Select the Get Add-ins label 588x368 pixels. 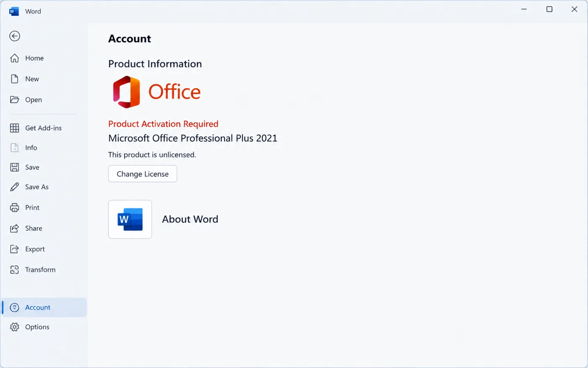coord(43,128)
